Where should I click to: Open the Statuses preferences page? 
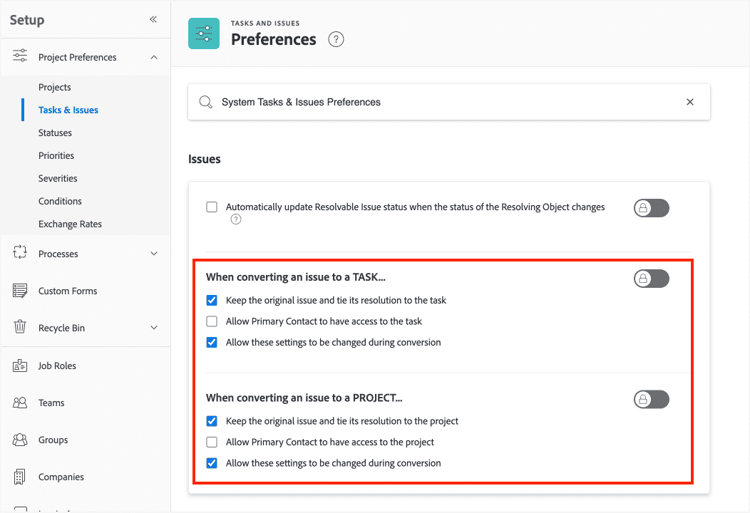coord(55,133)
